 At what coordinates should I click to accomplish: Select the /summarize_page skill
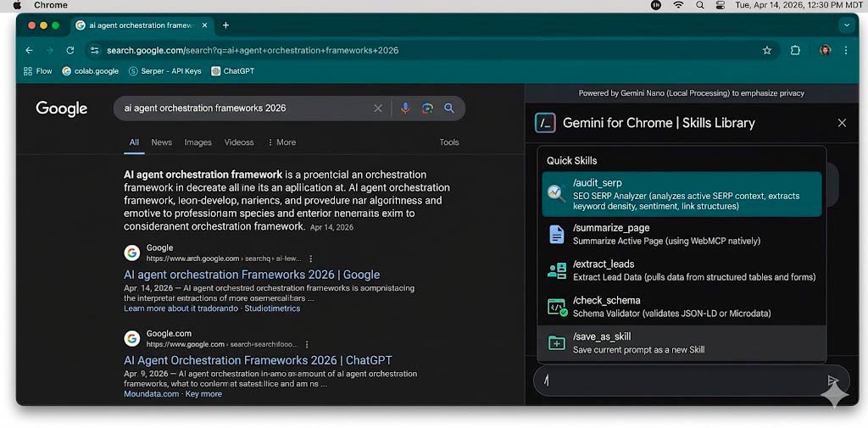click(682, 234)
